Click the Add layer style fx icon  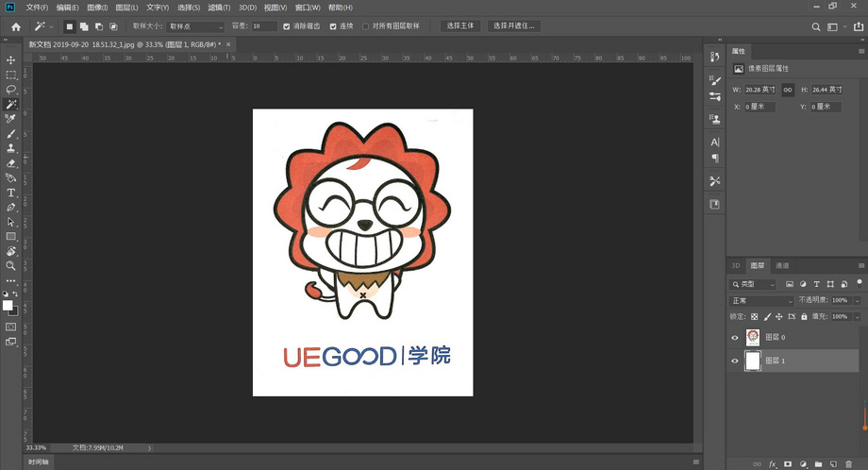click(772, 464)
